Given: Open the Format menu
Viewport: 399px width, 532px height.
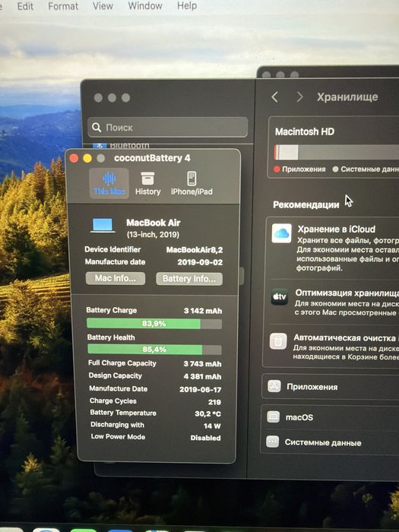Looking at the screenshot, I should coord(63,6).
